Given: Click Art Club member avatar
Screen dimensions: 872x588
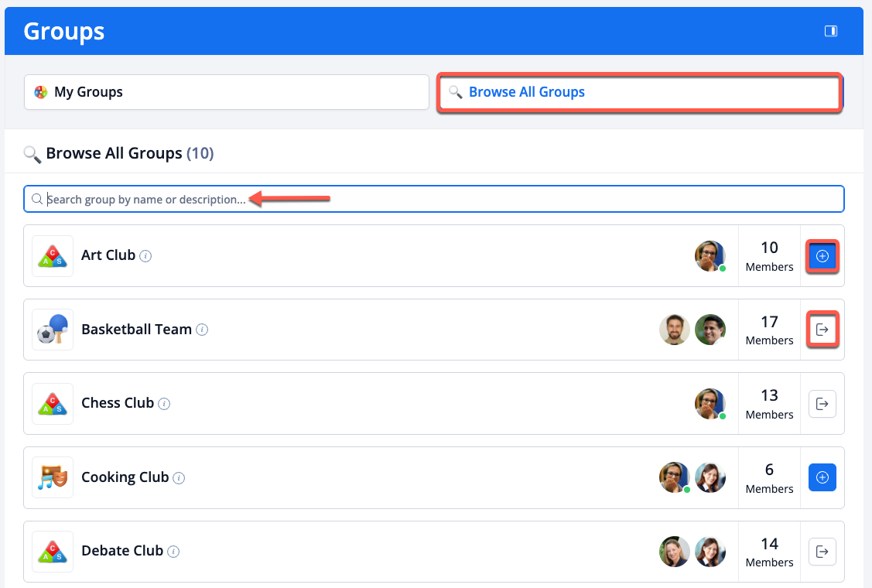Looking at the screenshot, I should [710, 256].
